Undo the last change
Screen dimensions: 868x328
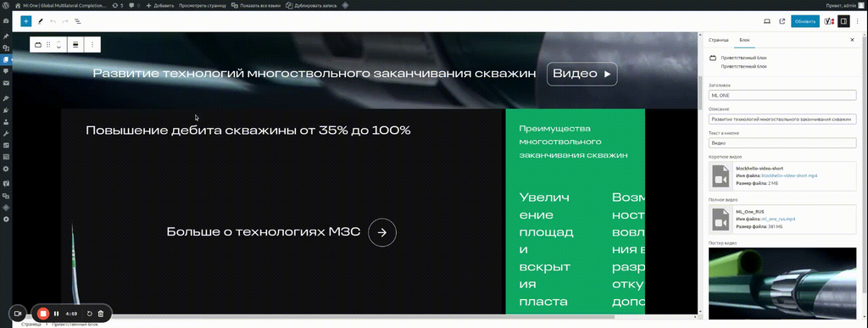53,21
